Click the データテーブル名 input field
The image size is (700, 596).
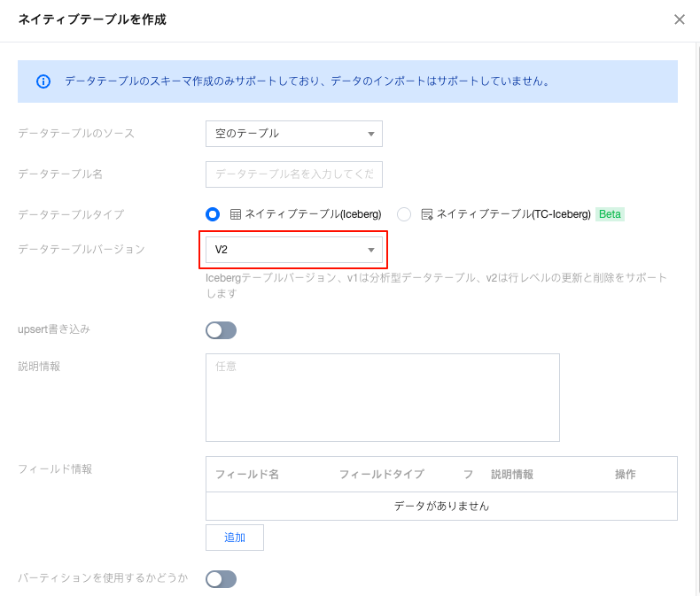pos(293,174)
